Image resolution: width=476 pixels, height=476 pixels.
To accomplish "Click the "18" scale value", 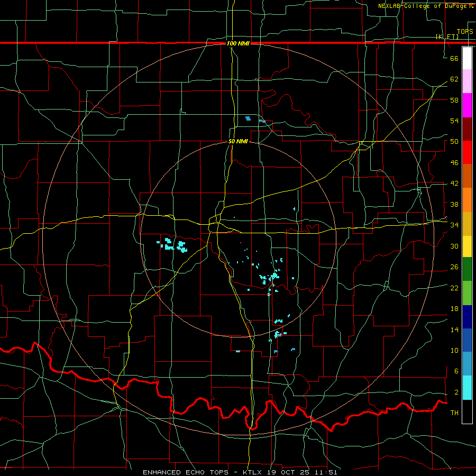I will pyautogui.click(x=454, y=309).
